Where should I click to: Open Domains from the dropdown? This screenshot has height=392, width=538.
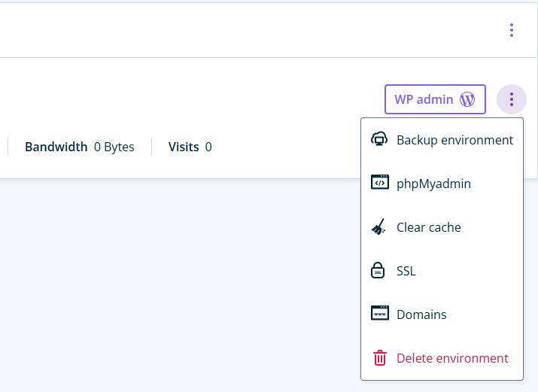(x=442, y=315)
